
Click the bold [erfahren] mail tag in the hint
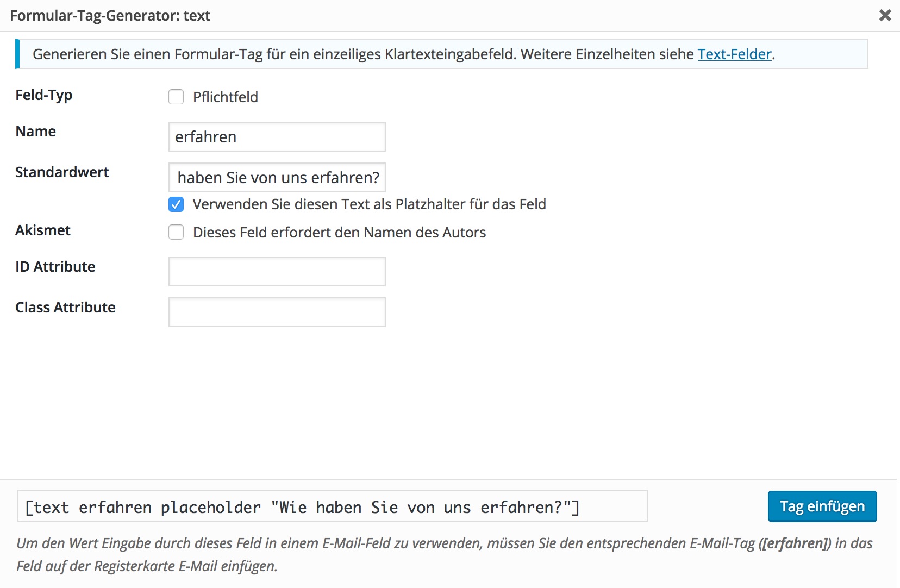point(795,543)
